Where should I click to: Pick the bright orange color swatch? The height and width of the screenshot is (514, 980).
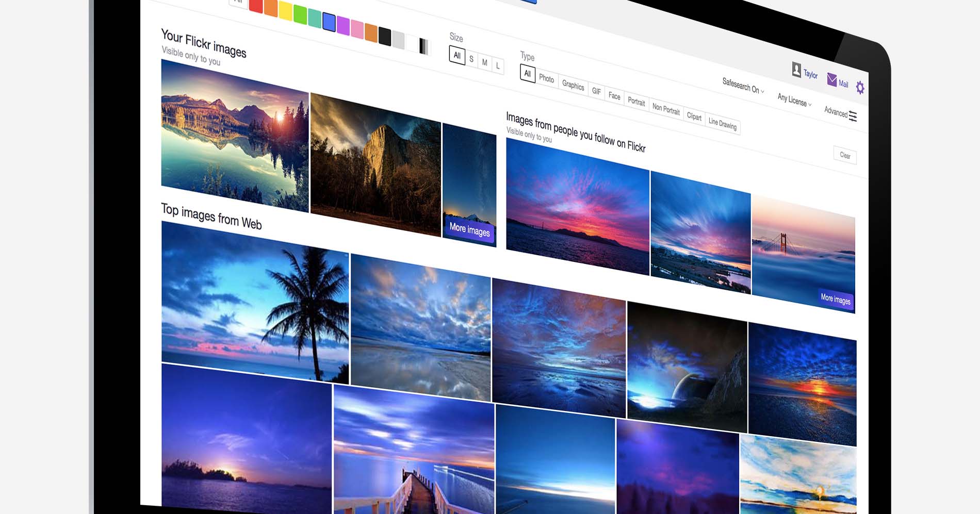[271, 8]
